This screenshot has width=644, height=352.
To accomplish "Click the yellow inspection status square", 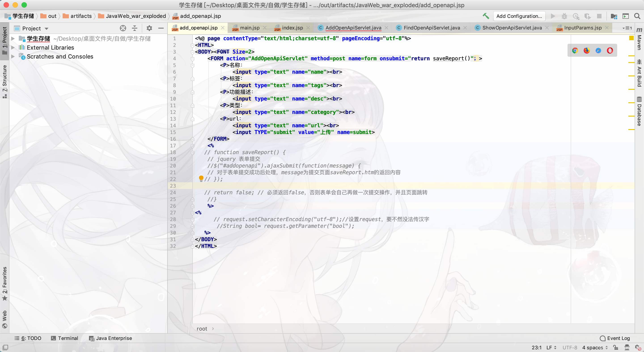I will pyautogui.click(x=631, y=38).
